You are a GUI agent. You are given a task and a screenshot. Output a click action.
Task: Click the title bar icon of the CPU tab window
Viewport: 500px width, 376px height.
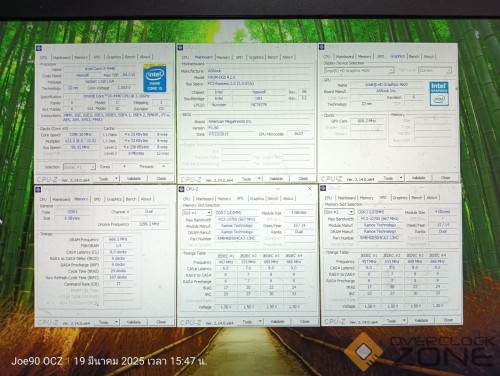coord(39,49)
